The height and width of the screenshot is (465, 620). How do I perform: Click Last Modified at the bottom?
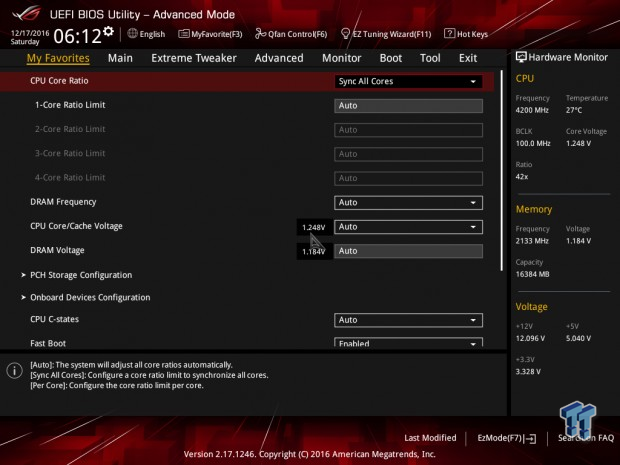pyautogui.click(x=430, y=438)
